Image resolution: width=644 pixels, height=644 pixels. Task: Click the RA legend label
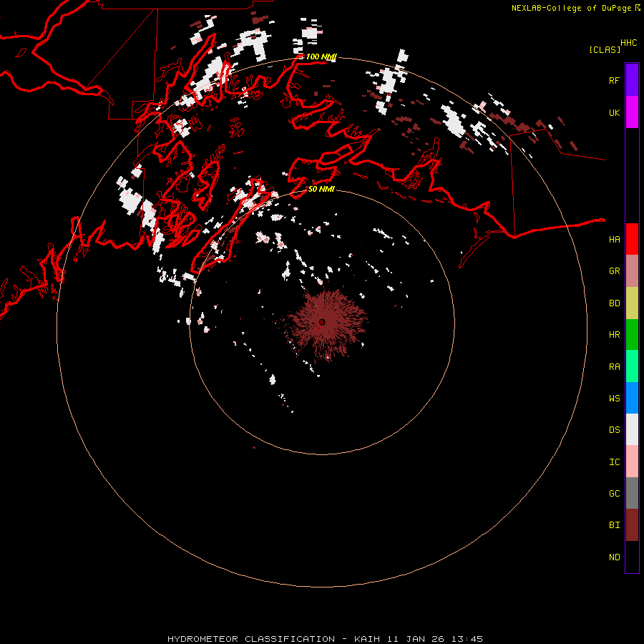614,367
